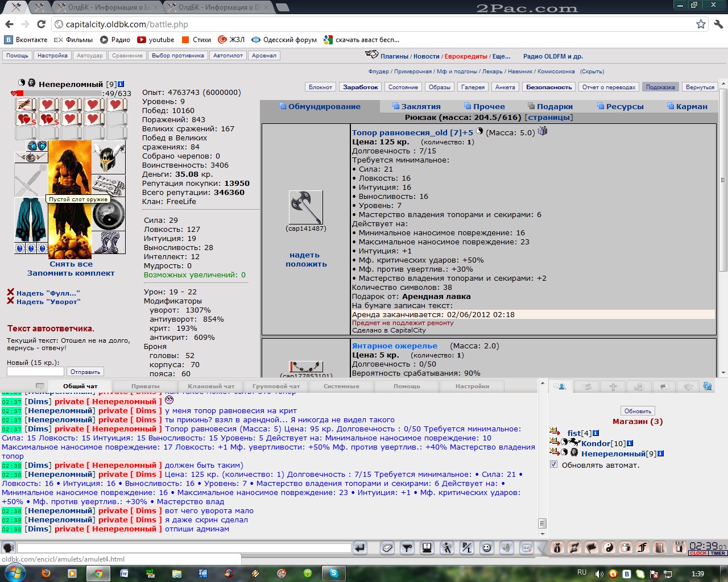Image resolution: width=728 pixels, height=582 pixels.
Task: Switch to the Приваты chat tab
Action: [x=146, y=386]
